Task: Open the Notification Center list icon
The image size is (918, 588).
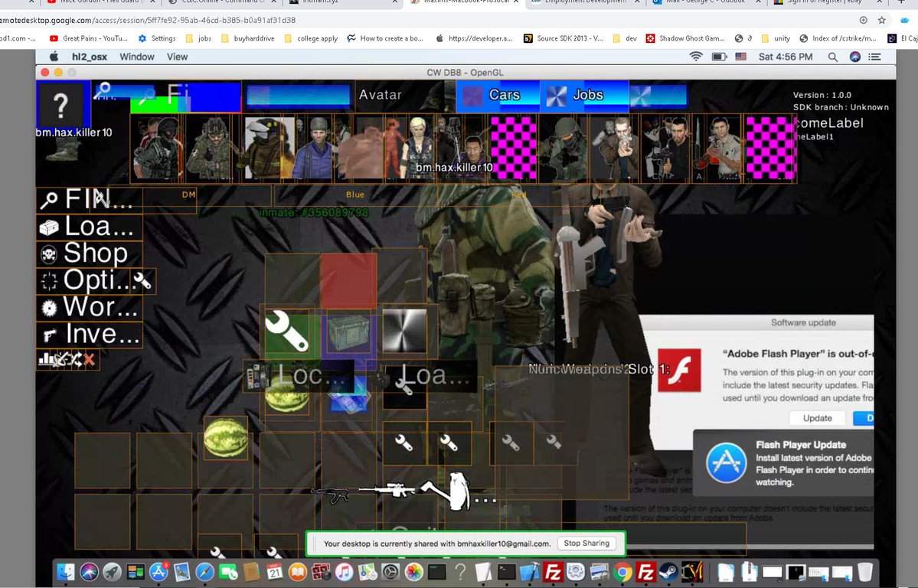Action: (874, 57)
